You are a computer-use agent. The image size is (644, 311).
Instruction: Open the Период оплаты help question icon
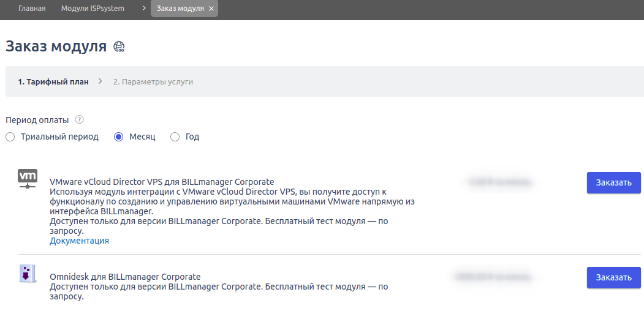pos(80,120)
